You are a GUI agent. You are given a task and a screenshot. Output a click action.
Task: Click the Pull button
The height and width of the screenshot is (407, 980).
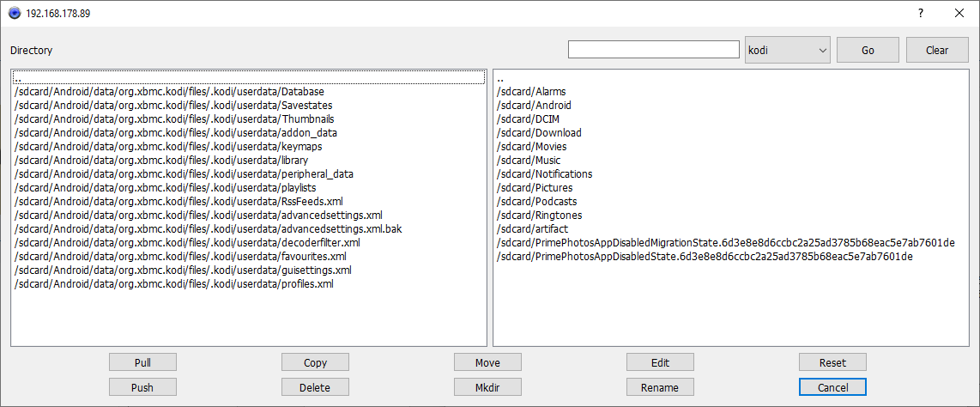tap(142, 362)
